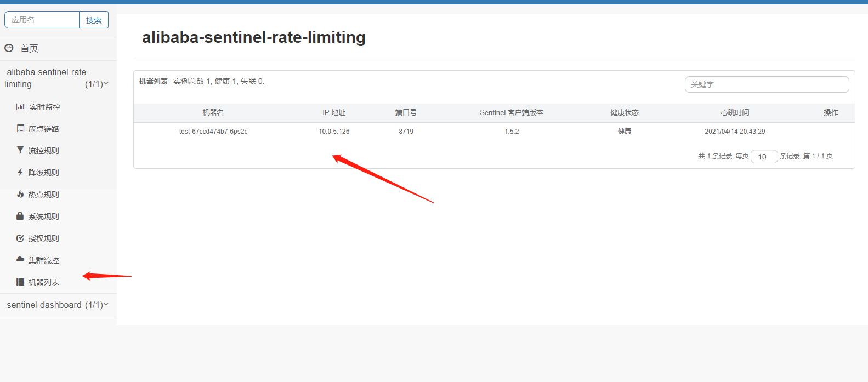This screenshot has height=382, width=868.
Task: Click the 端口号 column header
Action: point(406,112)
